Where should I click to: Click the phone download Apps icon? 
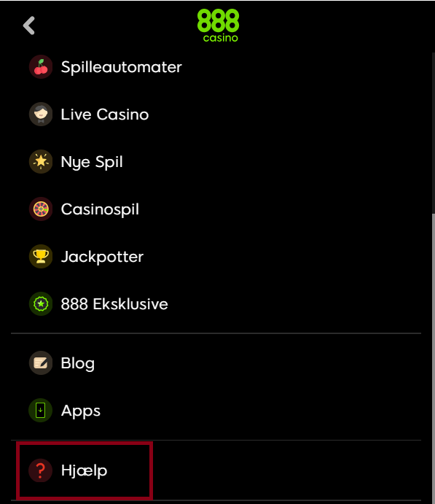tap(41, 410)
